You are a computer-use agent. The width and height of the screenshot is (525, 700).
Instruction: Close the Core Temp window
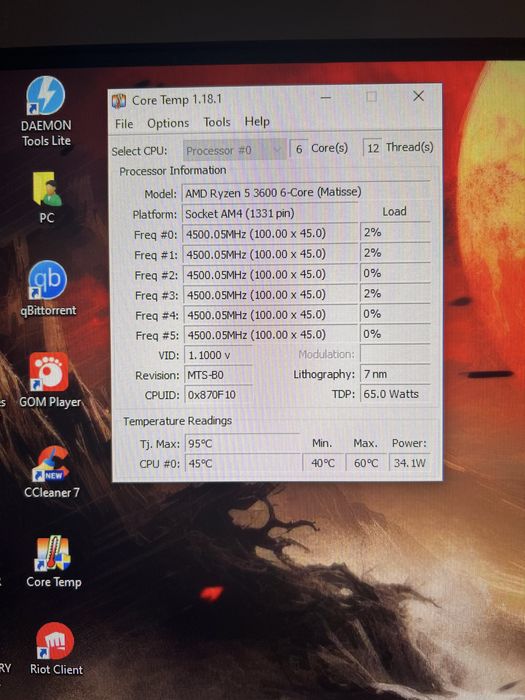coord(418,96)
